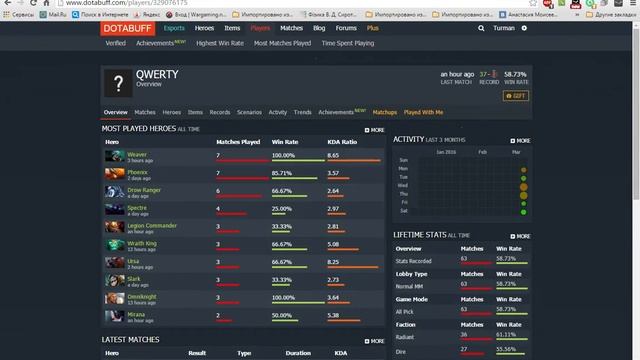Expand MORE for Lifetime Stats
Viewport: 640px width, 360px height.
click(520, 236)
